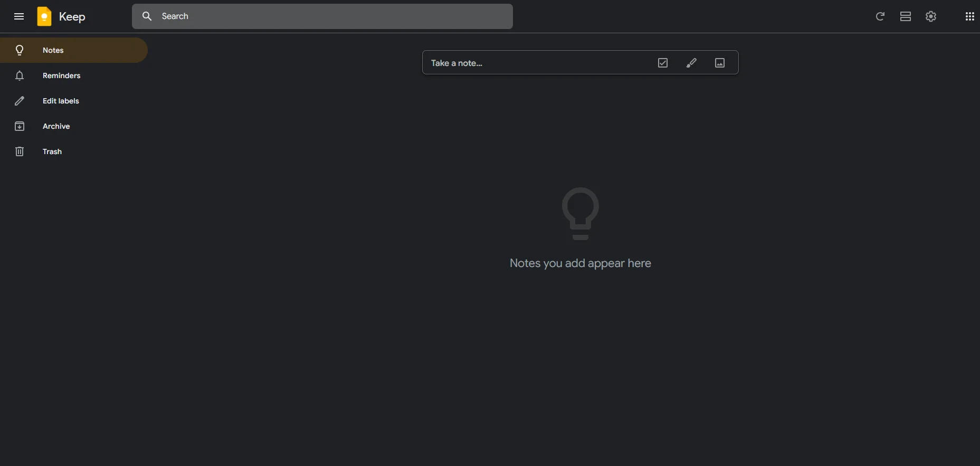Click the Keep title text
This screenshot has width=980, height=466.
(x=72, y=17)
